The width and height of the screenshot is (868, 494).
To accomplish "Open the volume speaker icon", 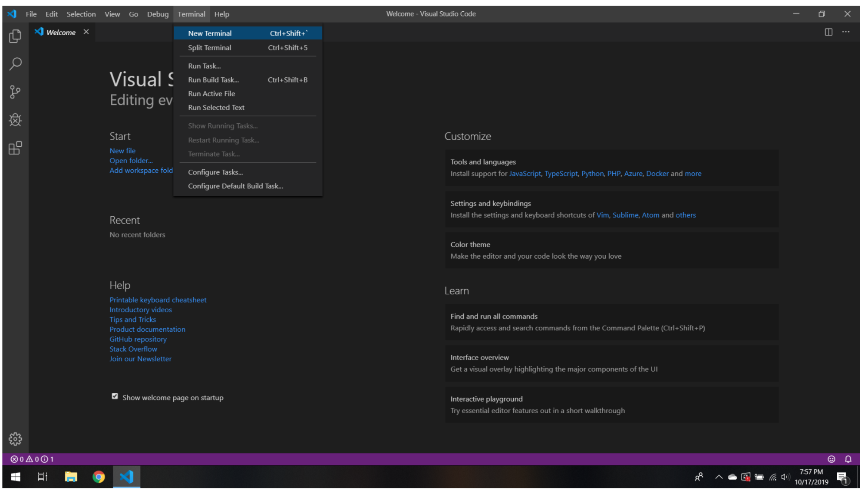I will (785, 477).
